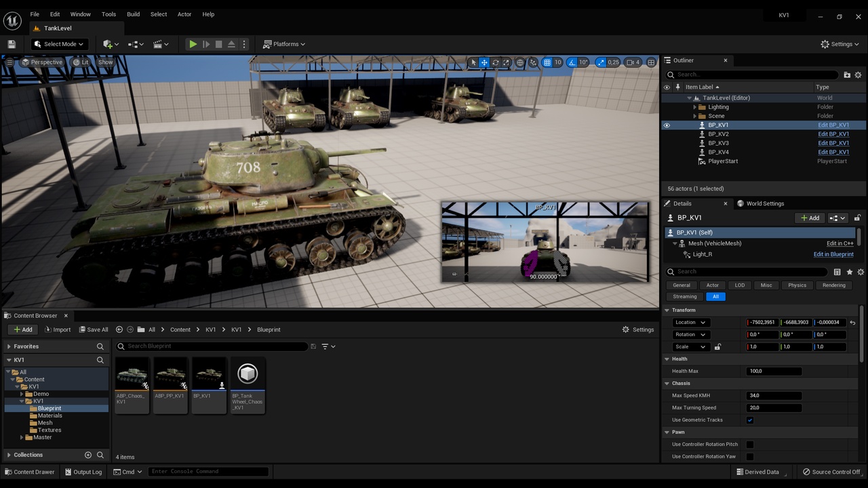Toggle Use Controller Rotation Pitch checkbox
Screen dimensions: 868x488
coord(750,445)
